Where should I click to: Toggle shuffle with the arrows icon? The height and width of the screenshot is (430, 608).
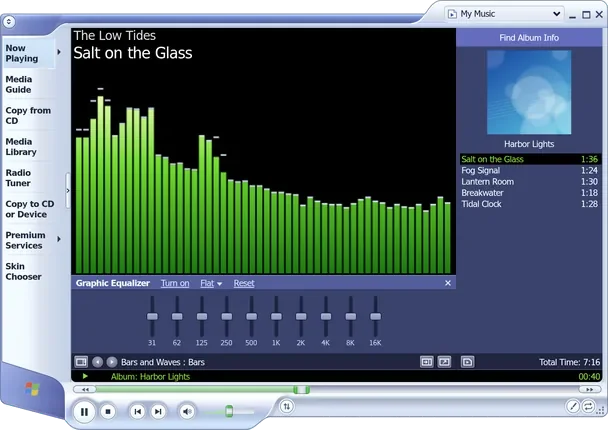287,406
